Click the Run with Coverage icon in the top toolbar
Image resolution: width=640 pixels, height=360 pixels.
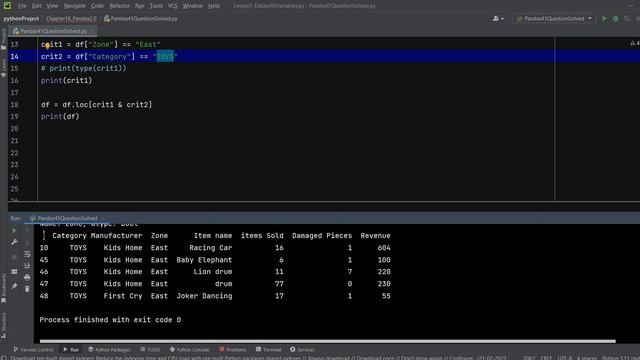[627, 19]
